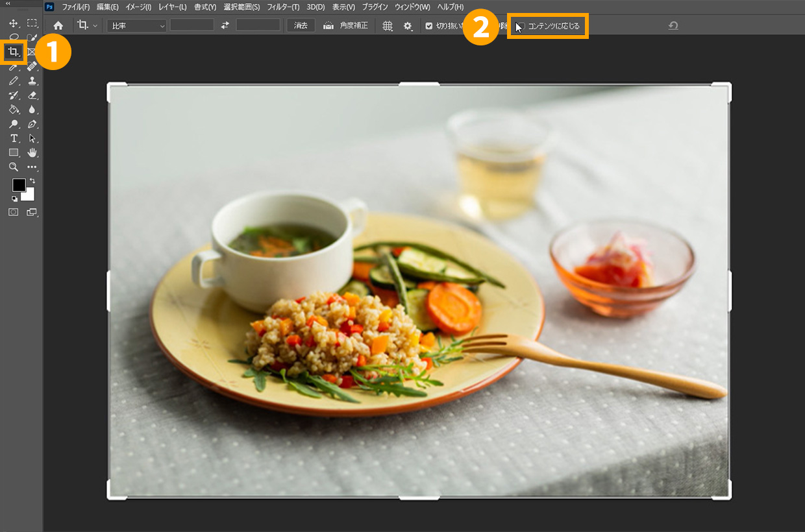Select the Pen tool
Viewport: 805px width, 532px height.
click(32, 124)
